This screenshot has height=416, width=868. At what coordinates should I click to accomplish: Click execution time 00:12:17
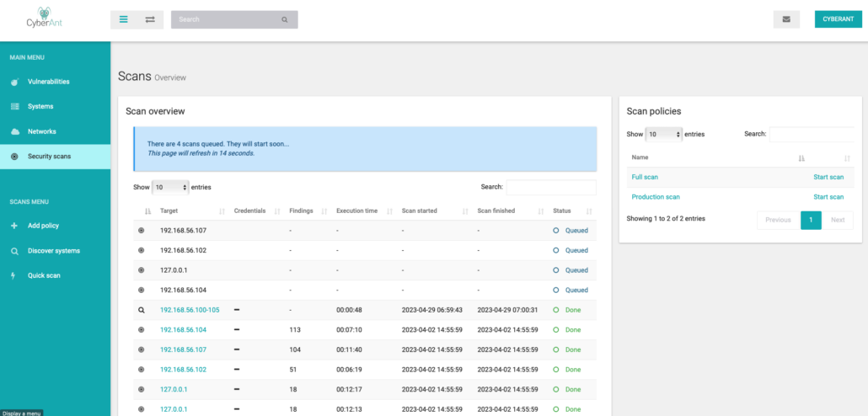click(349, 389)
